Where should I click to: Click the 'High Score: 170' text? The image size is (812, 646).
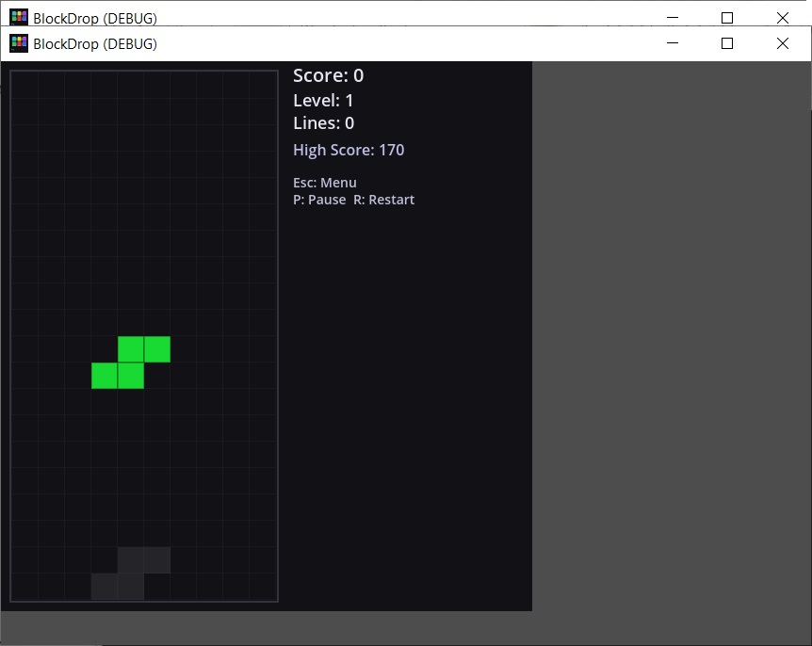[349, 150]
